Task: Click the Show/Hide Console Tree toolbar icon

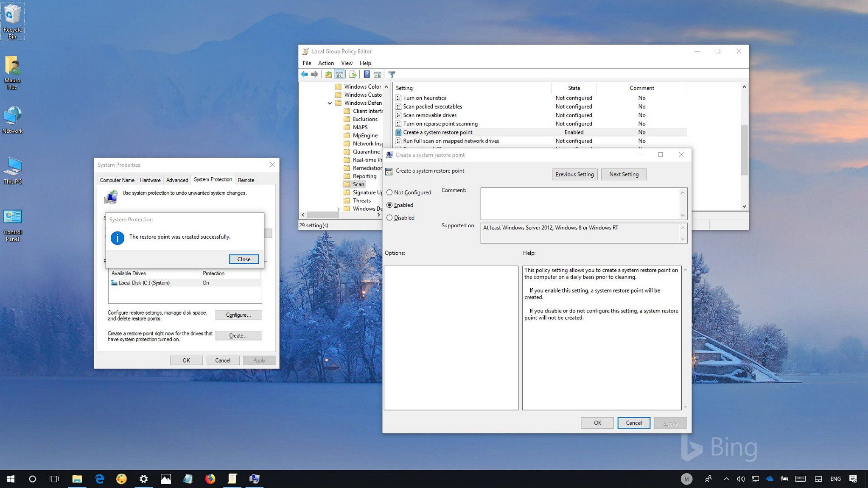Action: pyautogui.click(x=340, y=74)
